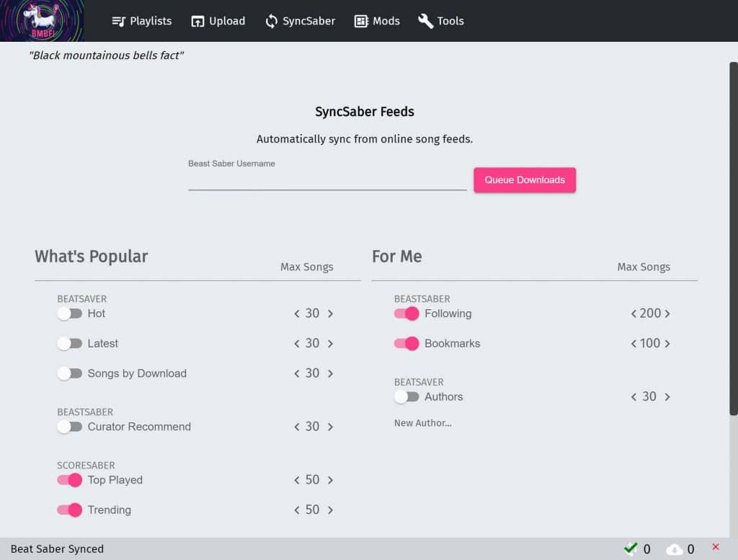Increase max songs for Top Played
Screen dimensions: 738x560
coord(330,480)
